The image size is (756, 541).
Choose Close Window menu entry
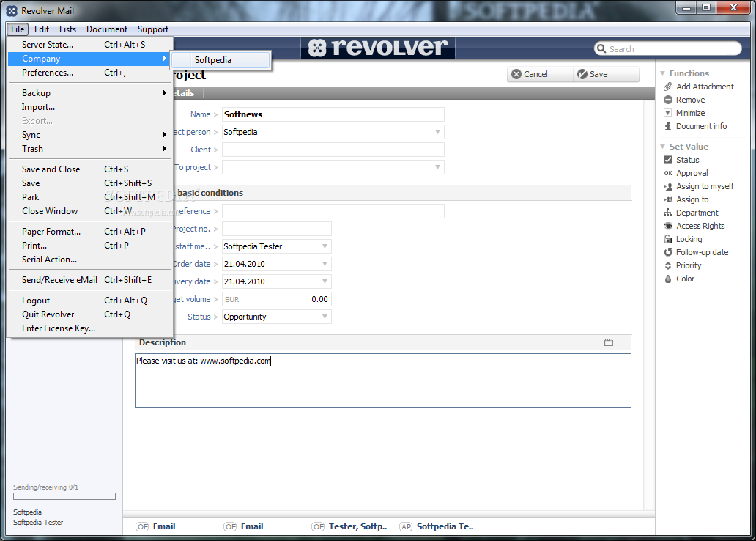[89, 211]
